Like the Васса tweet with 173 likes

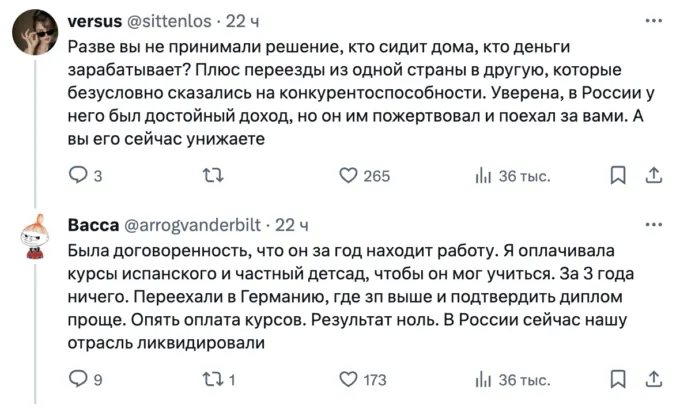click(x=349, y=379)
